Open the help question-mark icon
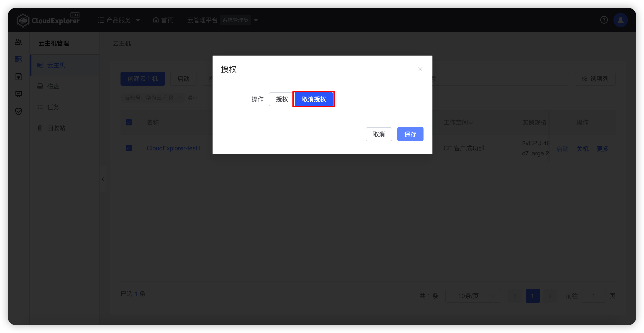 [604, 20]
